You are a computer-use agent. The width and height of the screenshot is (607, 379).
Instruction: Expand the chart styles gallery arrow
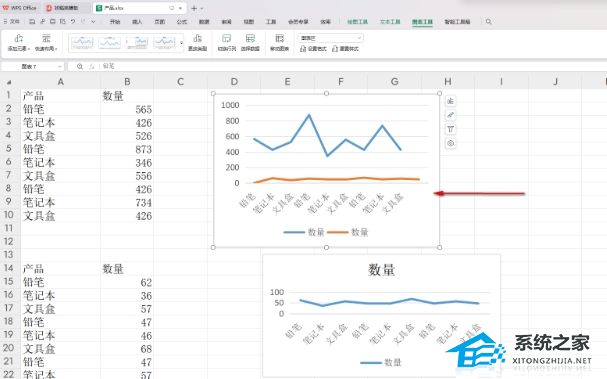click(181, 43)
